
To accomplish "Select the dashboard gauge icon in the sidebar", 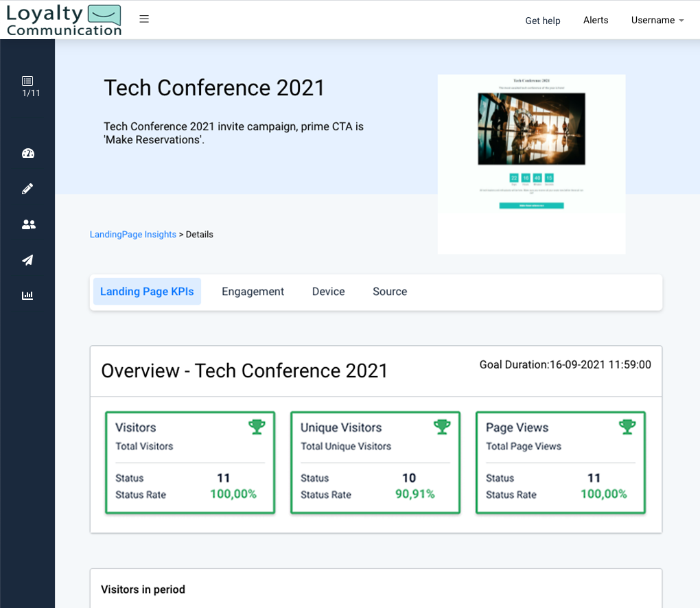I will click(x=27, y=153).
